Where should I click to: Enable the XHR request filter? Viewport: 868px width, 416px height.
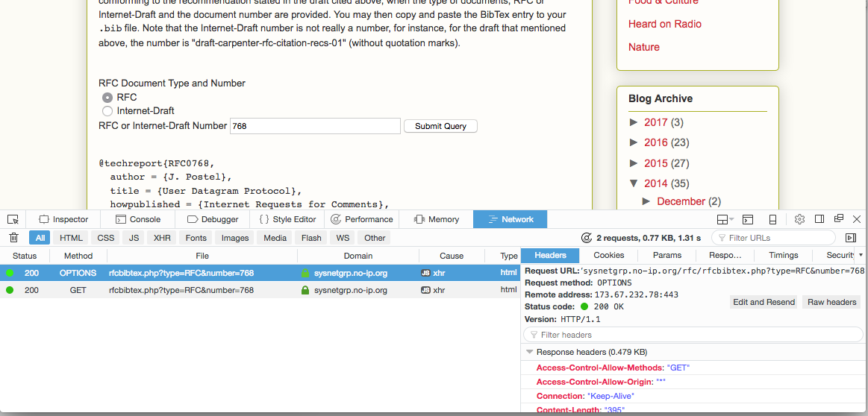pos(162,238)
